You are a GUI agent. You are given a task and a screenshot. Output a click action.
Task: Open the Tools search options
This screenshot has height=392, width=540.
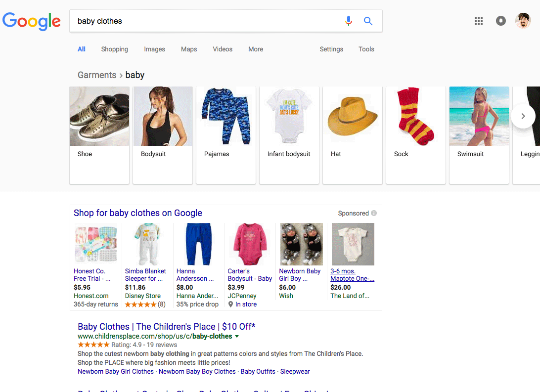point(366,49)
